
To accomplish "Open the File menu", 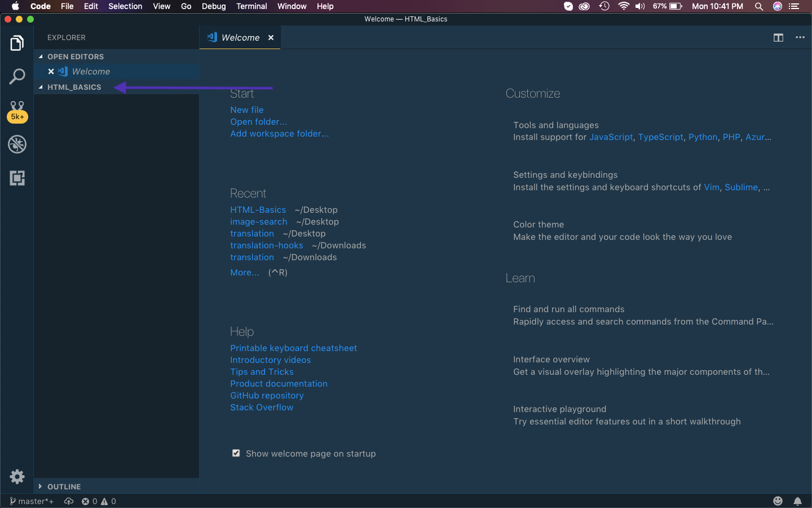I will pos(67,6).
